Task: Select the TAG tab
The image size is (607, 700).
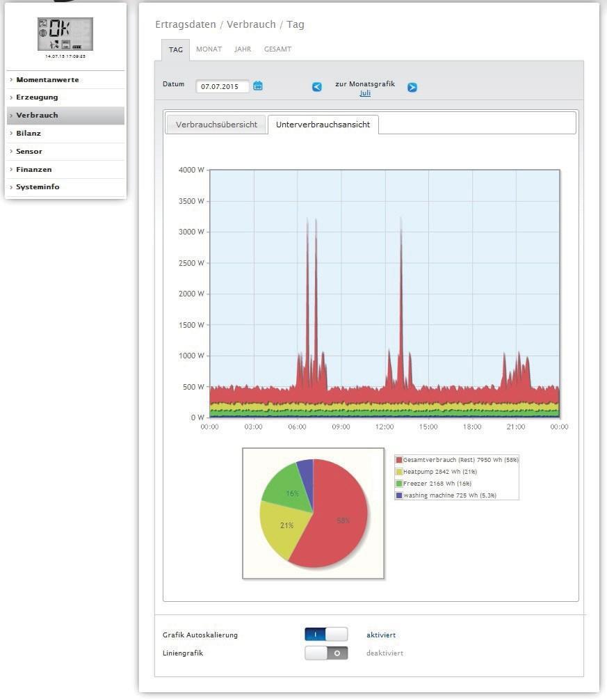Action: tap(176, 49)
